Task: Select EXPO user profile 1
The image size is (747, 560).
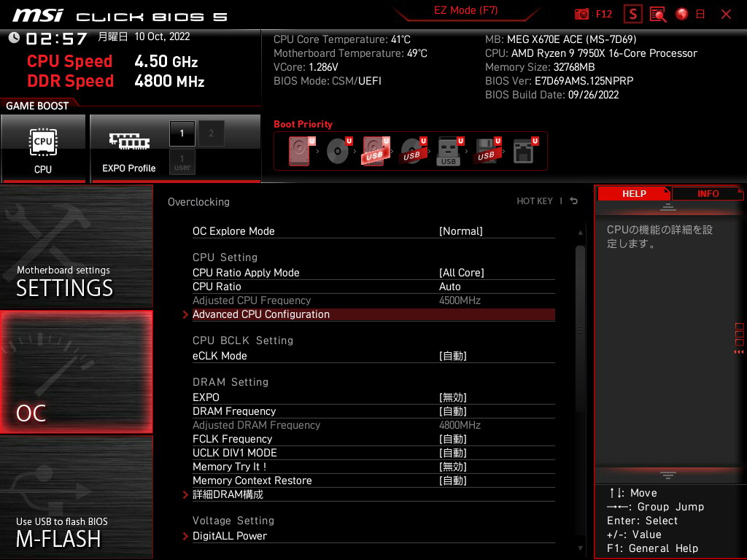Action: 182,162
